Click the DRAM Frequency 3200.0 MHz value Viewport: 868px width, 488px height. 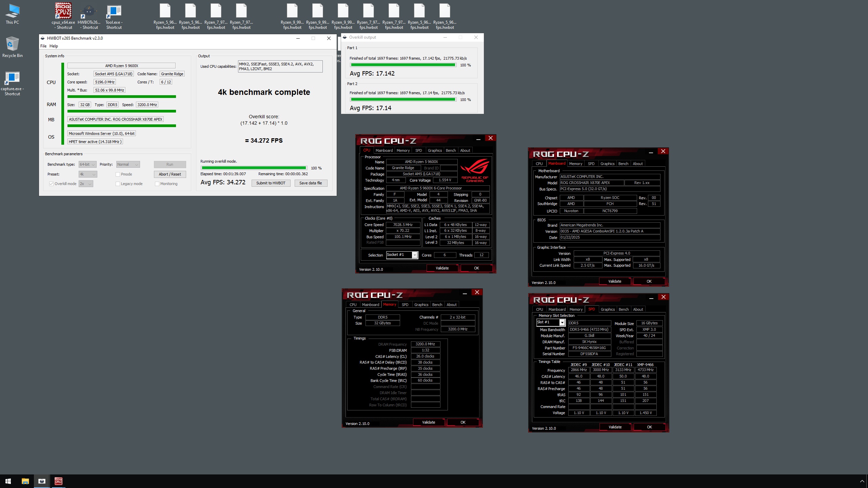pyautogui.click(x=425, y=344)
